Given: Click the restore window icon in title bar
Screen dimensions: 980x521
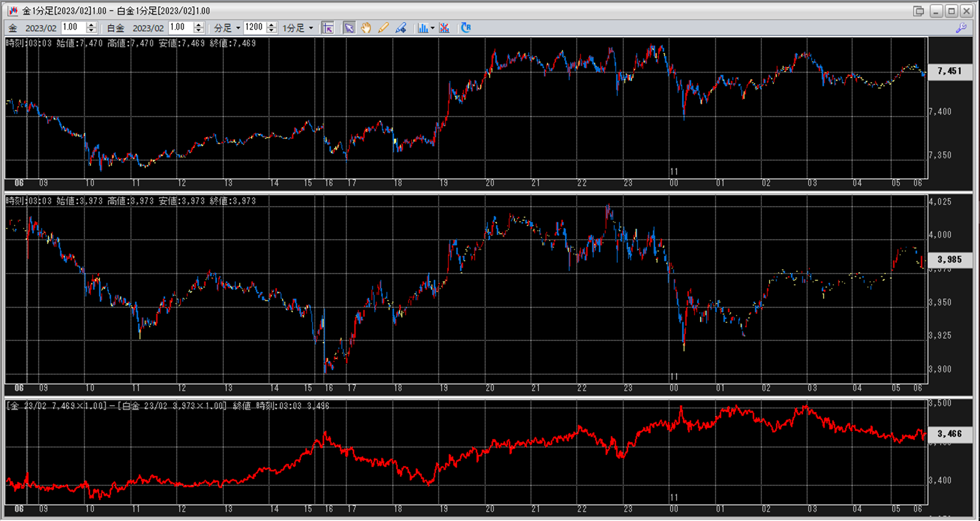Looking at the screenshot, I should 919,11.
